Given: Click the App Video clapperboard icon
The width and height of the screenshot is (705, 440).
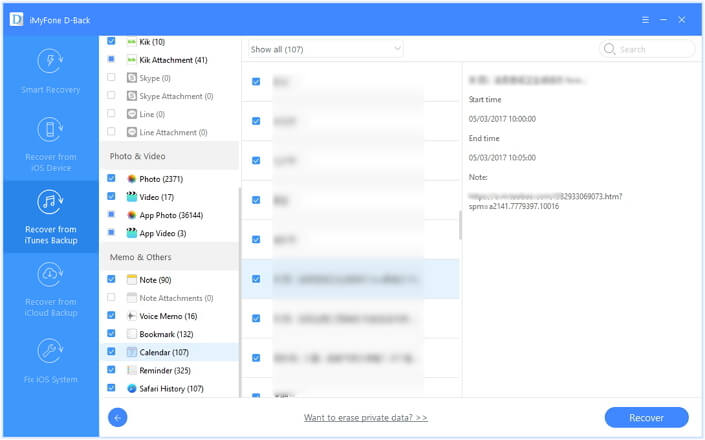Looking at the screenshot, I should point(131,233).
